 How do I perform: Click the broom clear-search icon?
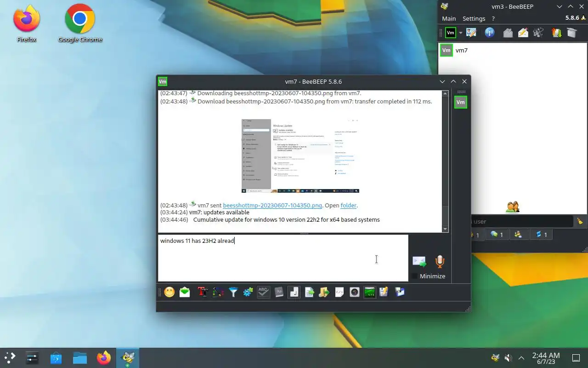click(x=580, y=221)
